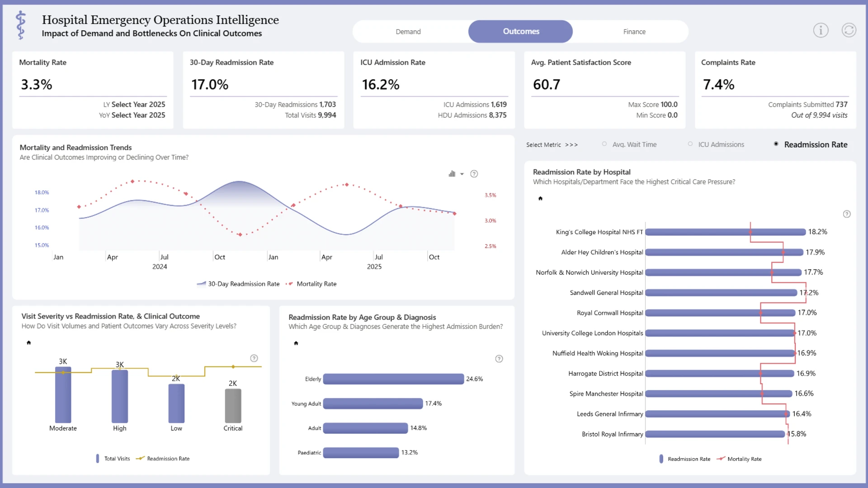Click the Elderly readmission rate bar
Image resolution: width=868 pixels, height=488 pixels.
[393, 379]
